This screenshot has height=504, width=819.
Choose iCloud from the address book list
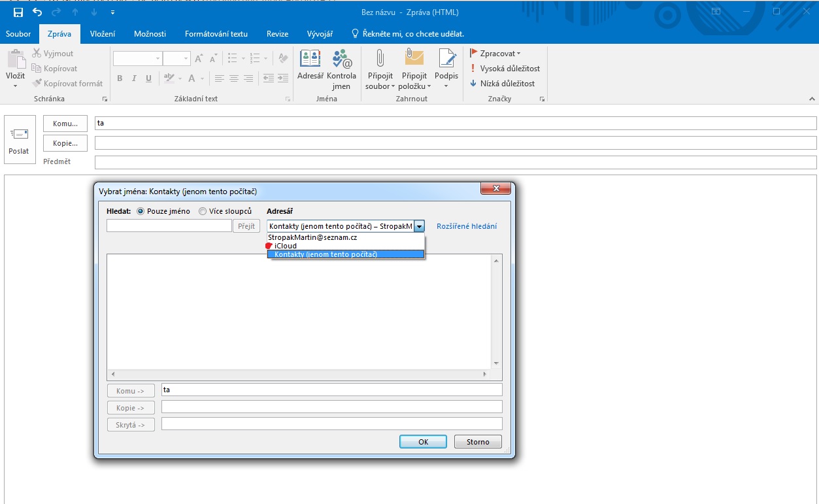286,246
